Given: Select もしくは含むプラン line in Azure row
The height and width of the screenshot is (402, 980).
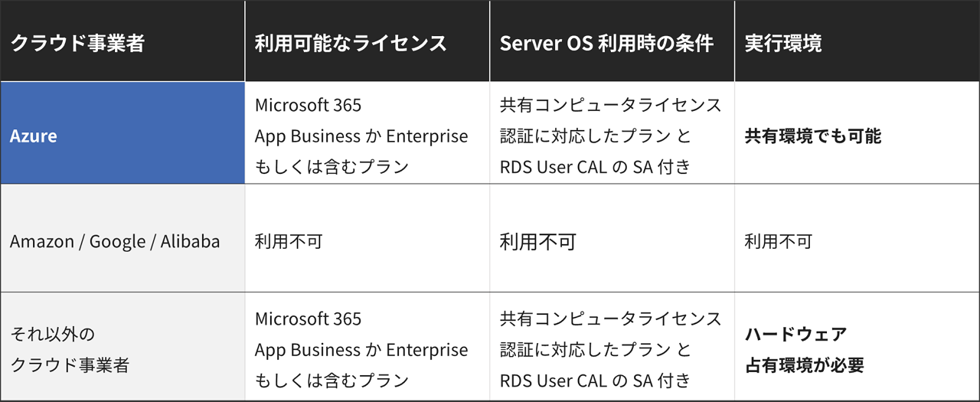Looking at the screenshot, I should (332, 166).
